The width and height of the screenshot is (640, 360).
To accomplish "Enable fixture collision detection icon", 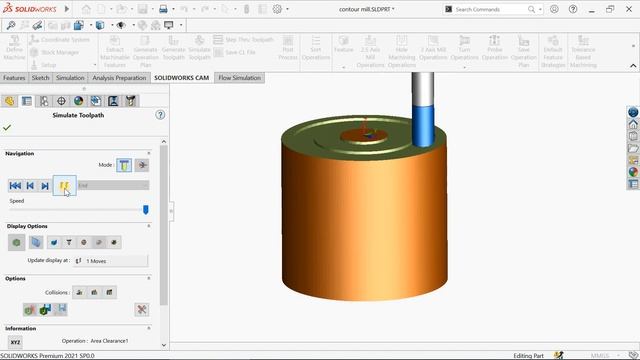I will [109, 292].
